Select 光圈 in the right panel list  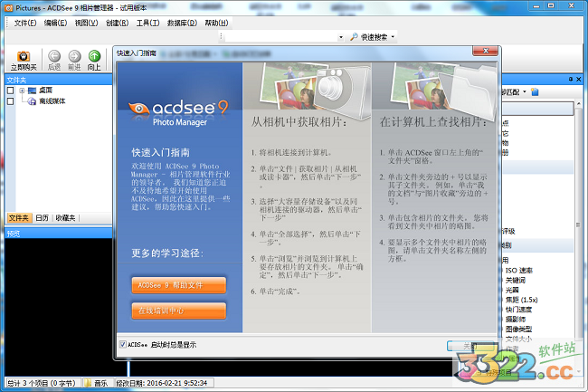click(x=512, y=290)
